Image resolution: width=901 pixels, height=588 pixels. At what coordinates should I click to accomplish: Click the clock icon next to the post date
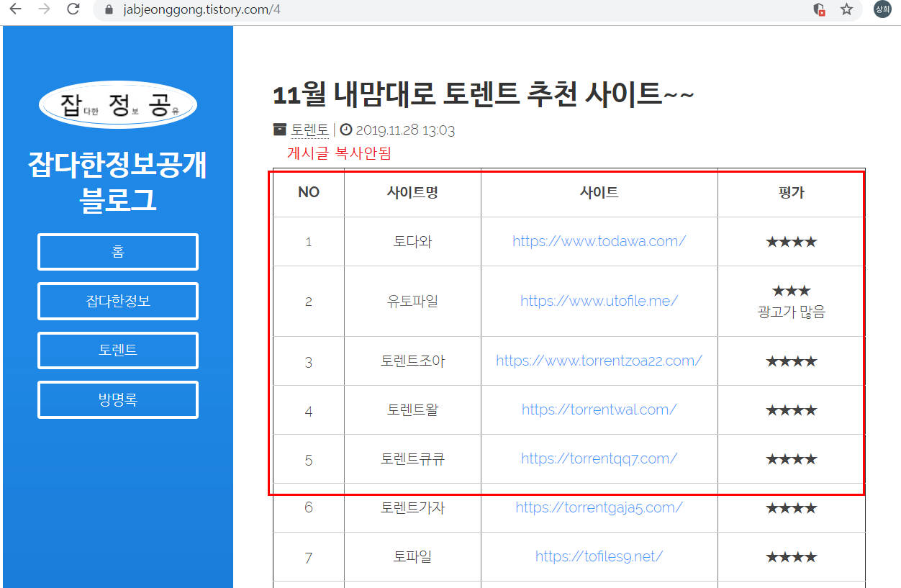(x=346, y=130)
